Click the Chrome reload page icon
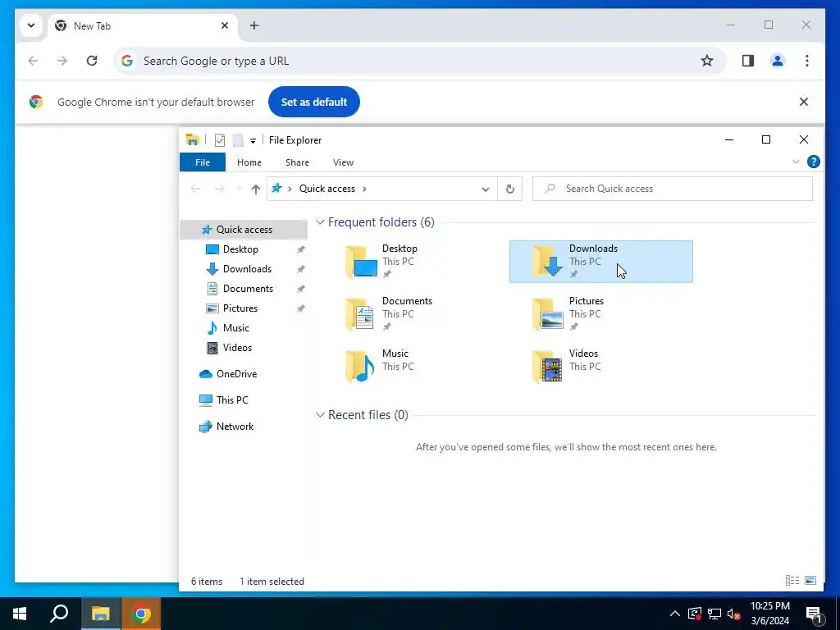This screenshot has width=840, height=630. pyautogui.click(x=92, y=61)
